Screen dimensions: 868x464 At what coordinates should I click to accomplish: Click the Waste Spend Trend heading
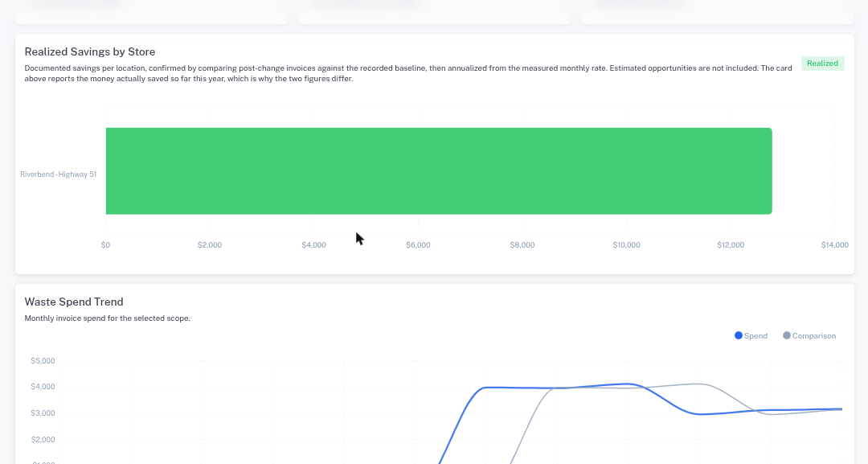coord(74,302)
